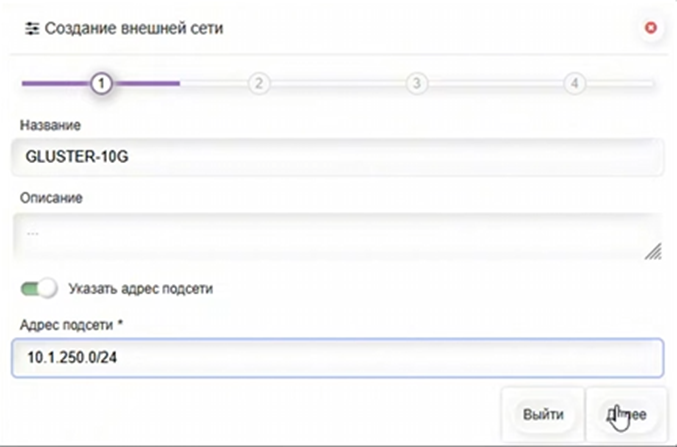
Task: Select wizard step 1 circle
Action: [100, 83]
